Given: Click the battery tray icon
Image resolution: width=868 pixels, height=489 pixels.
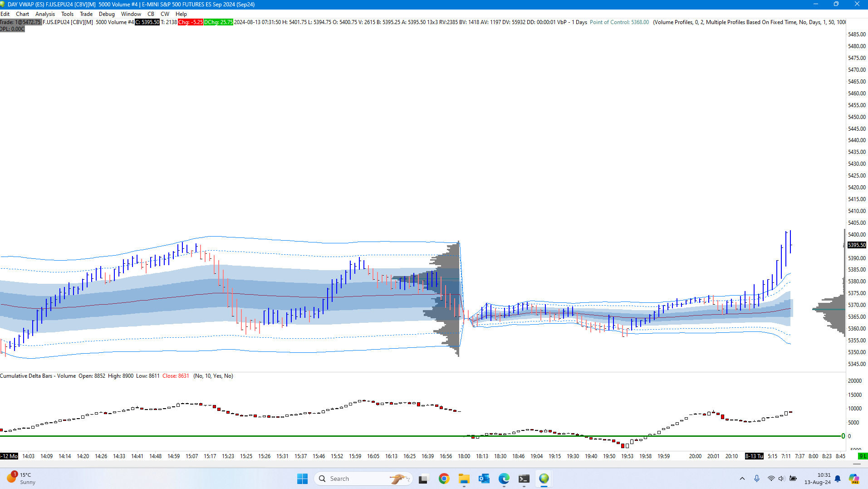Looking at the screenshot, I should pyautogui.click(x=793, y=479).
